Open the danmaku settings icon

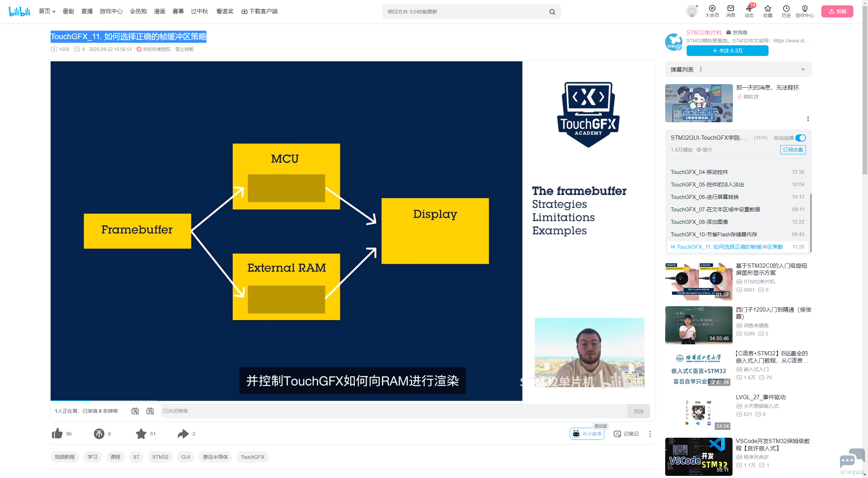coord(150,411)
